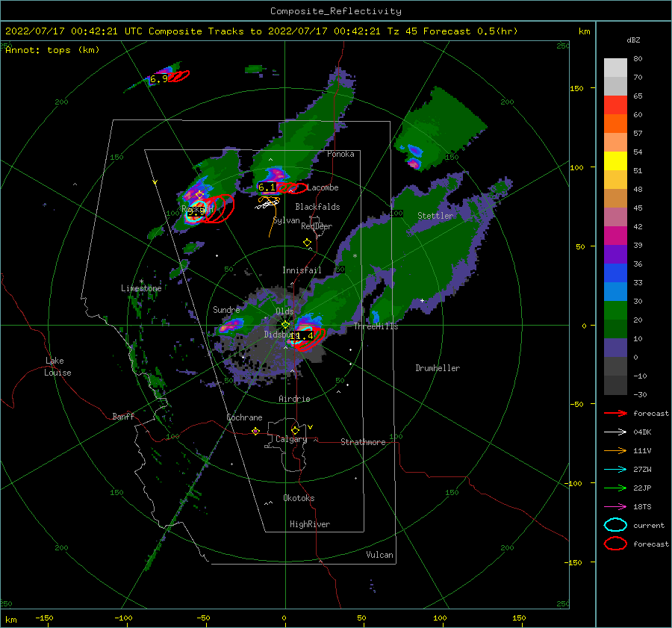Click the Okotoks town label
The image size is (672, 628).
click(299, 498)
